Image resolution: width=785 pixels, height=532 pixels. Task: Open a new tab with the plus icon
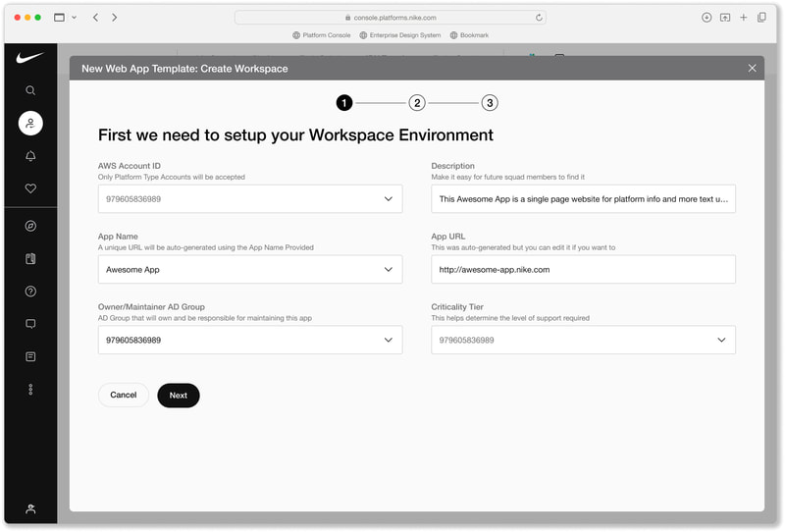[x=744, y=18]
